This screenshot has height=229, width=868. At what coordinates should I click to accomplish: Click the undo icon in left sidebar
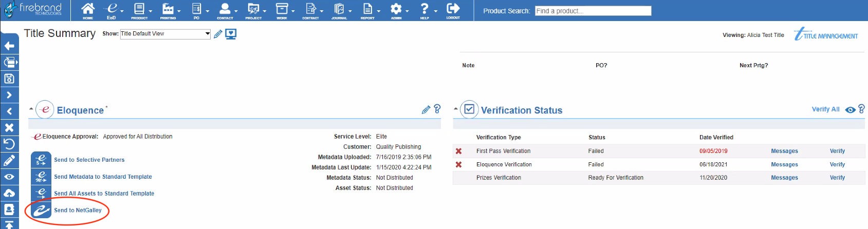[9, 144]
